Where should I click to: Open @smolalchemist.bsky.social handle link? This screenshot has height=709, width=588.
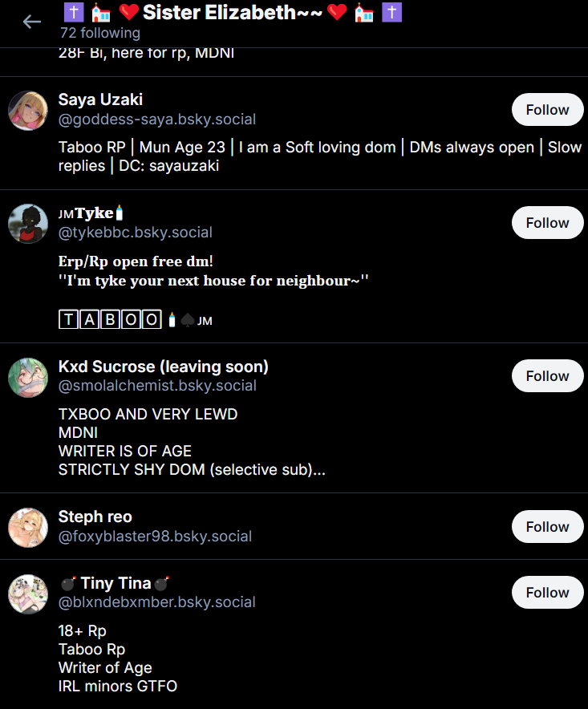157,386
